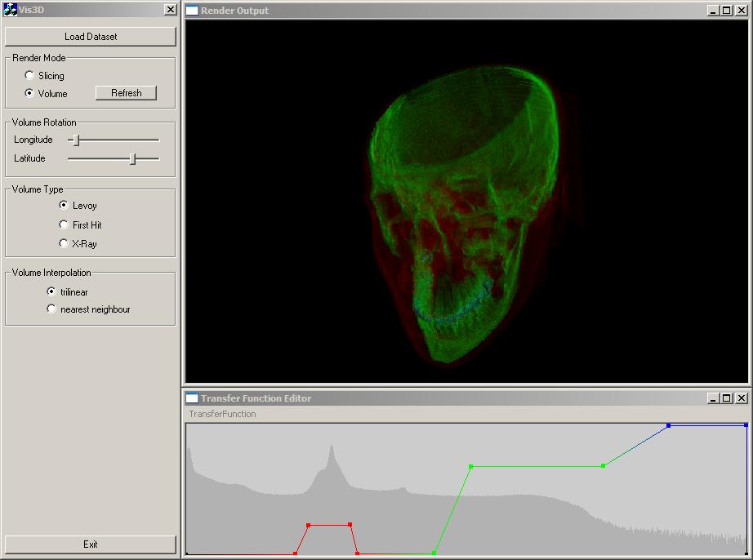Switch volume type to X-Ray
The width and height of the screenshot is (753, 560).
(64, 243)
